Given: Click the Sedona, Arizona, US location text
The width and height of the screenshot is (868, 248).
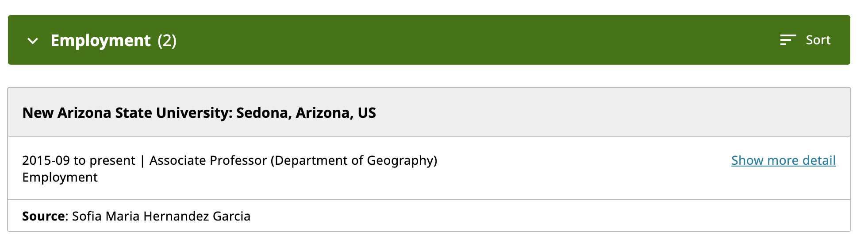Looking at the screenshot, I should 306,113.
